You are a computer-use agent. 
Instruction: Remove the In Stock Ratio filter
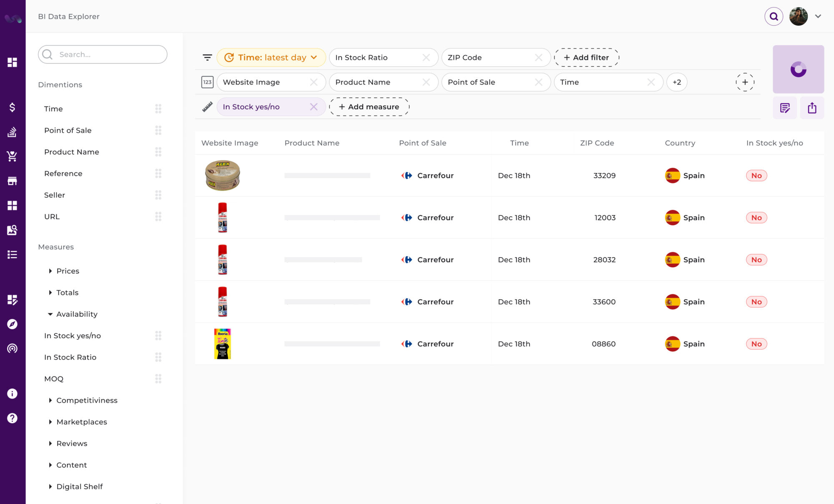coord(427,57)
